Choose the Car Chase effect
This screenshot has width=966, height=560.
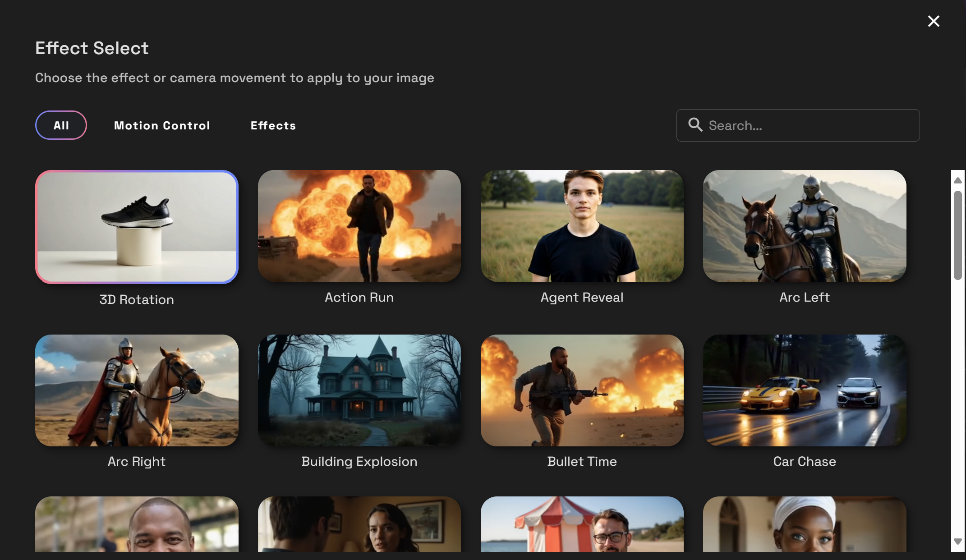coord(805,390)
